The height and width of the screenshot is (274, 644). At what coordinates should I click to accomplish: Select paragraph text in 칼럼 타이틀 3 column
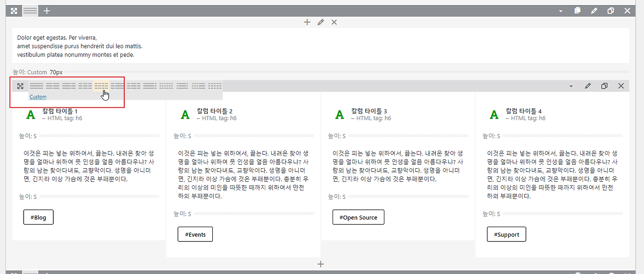tap(398, 166)
